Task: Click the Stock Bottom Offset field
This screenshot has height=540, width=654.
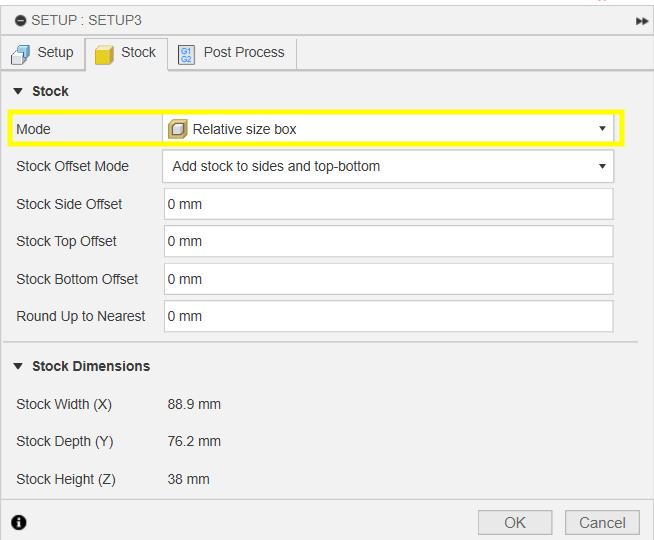Action: point(388,279)
